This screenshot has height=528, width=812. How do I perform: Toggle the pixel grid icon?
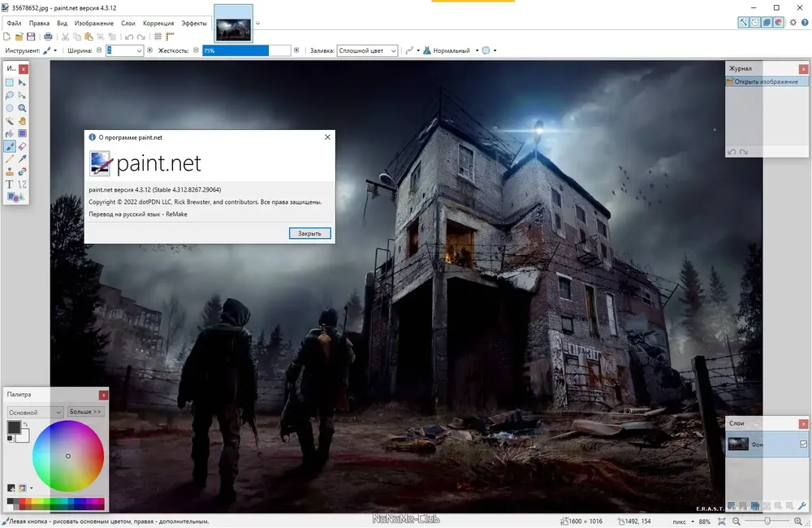pos(158,37)
